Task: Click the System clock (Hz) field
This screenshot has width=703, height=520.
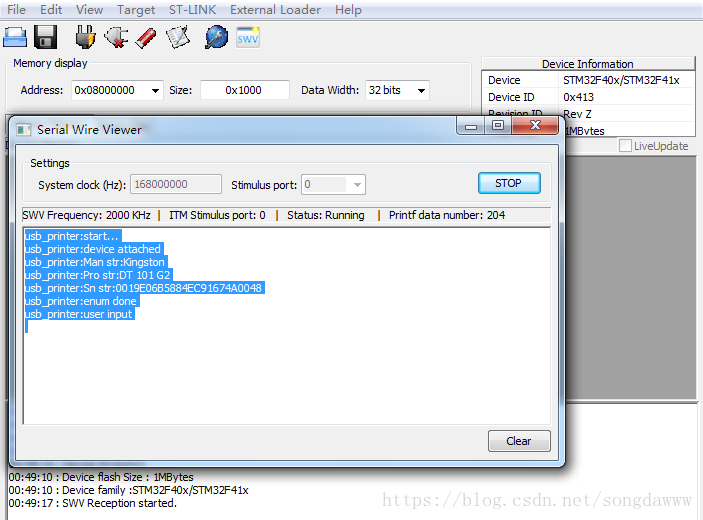Action: (x=176, y=184)
